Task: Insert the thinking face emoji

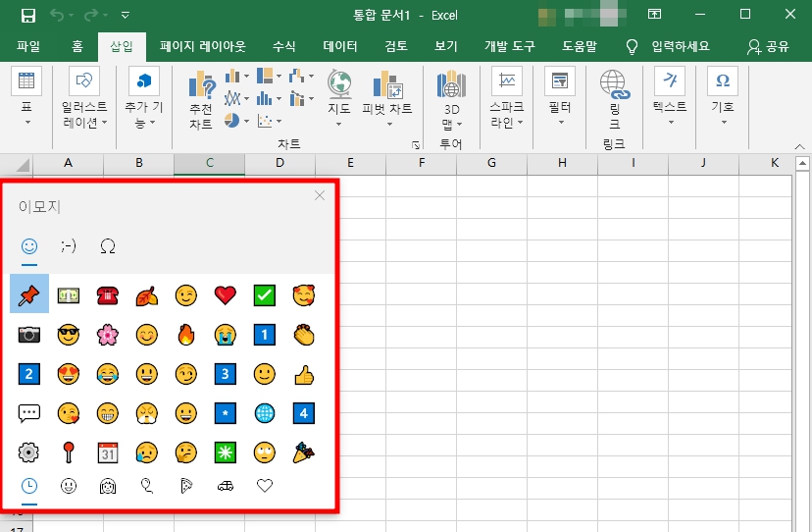Action: point(186,452)
